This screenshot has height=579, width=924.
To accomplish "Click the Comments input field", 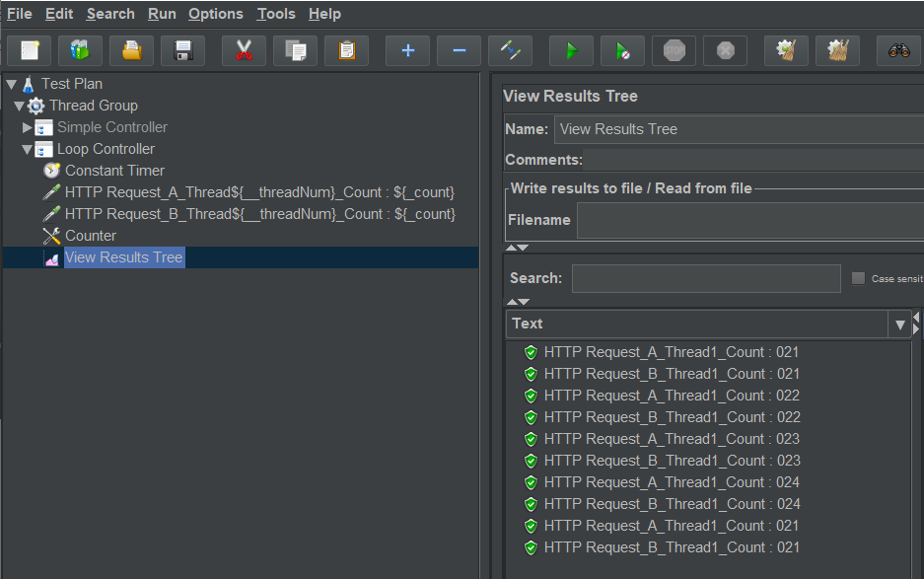I will click(x=753, y=160).
